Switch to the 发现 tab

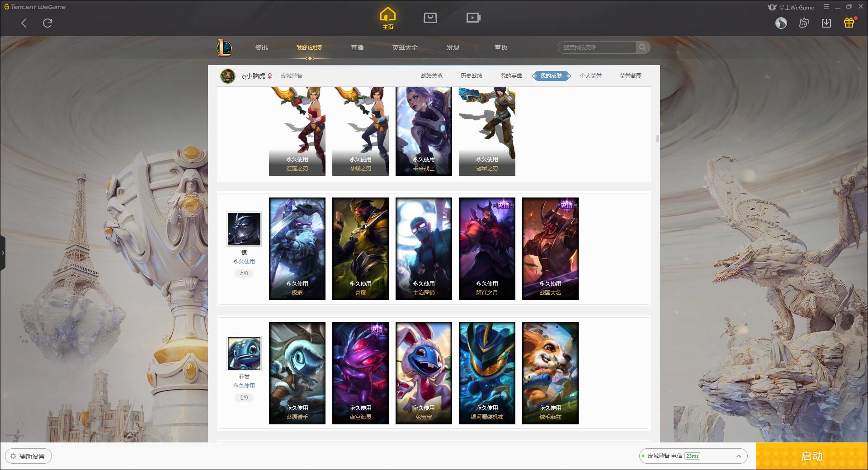coord(453,47)
